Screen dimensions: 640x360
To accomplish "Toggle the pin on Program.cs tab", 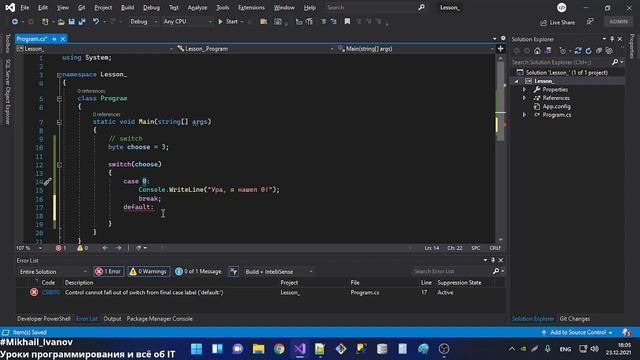I will click(x=54, y=39).
